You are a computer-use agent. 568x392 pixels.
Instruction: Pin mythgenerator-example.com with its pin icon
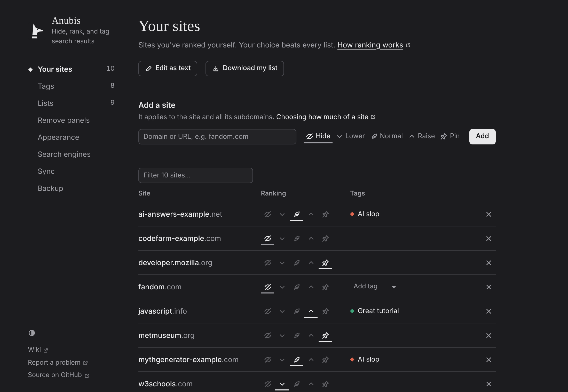pyautogui.click(x=325, y=360)
